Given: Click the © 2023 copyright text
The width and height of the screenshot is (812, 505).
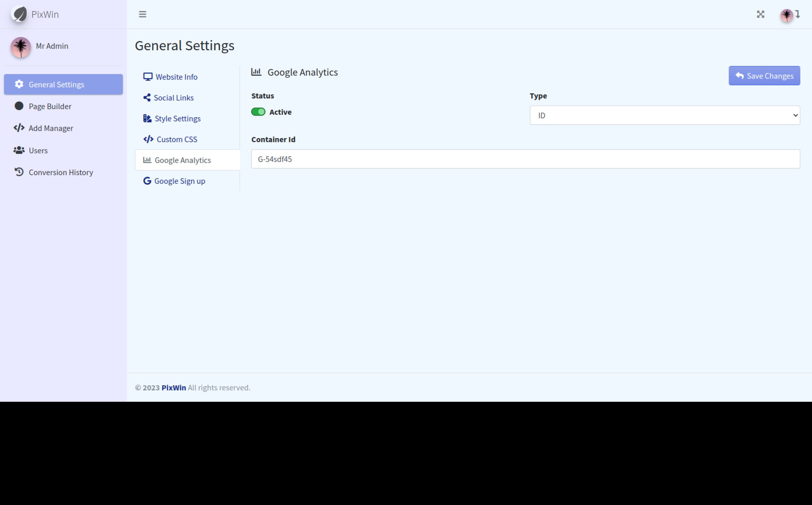Looking at the screenshot, I should (147, 387).
